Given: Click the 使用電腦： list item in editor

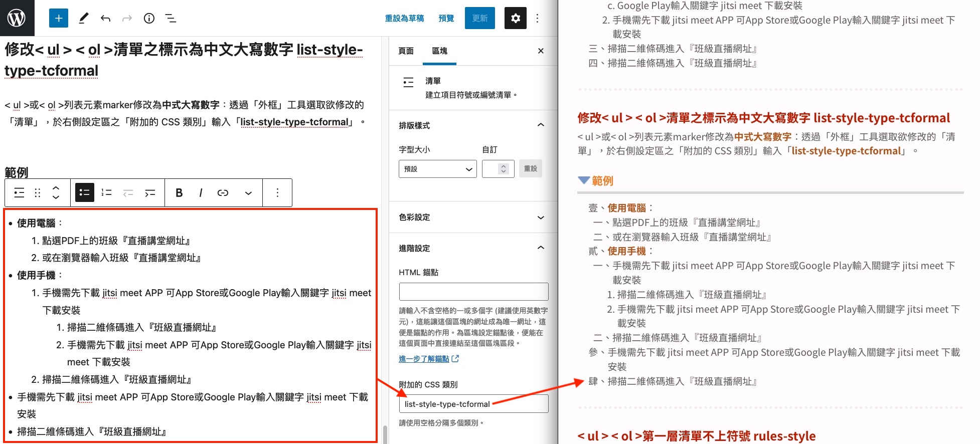Looking at the screenshot, I should click(40, 223).
